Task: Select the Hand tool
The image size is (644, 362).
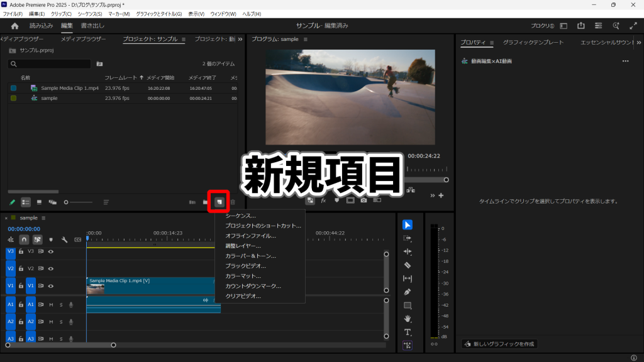Action: pyautogui.click(x=408, y=319)
